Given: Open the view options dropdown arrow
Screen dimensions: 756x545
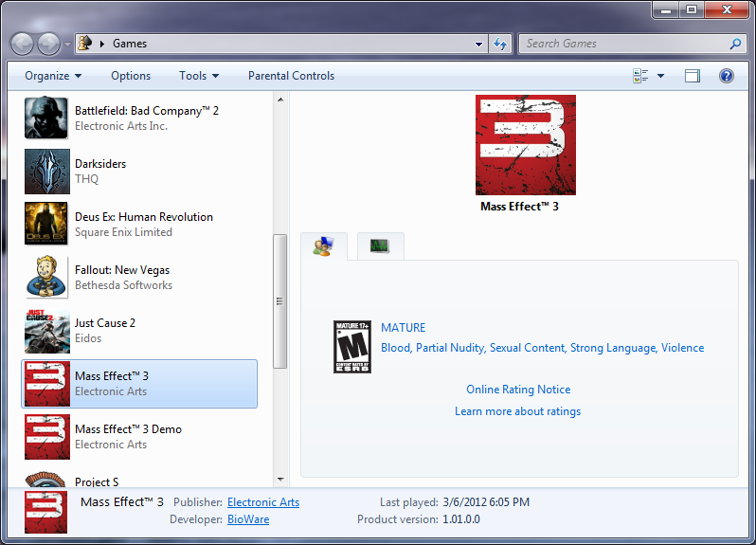Looking at the screenshot, I should coord(660,76).
